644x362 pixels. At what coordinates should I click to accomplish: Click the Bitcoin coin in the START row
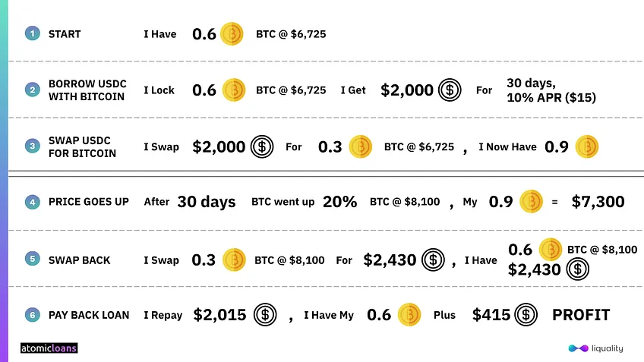point(232,33)
